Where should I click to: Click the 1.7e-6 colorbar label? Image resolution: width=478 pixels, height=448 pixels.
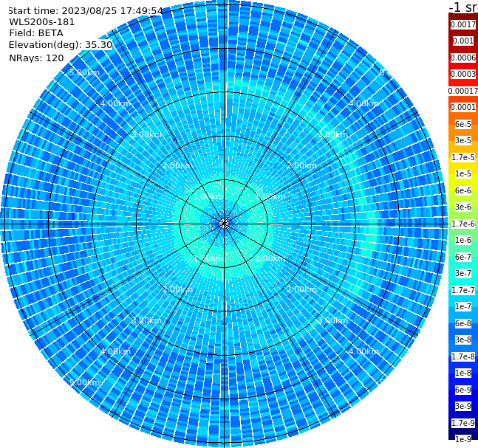pos(463,224)
